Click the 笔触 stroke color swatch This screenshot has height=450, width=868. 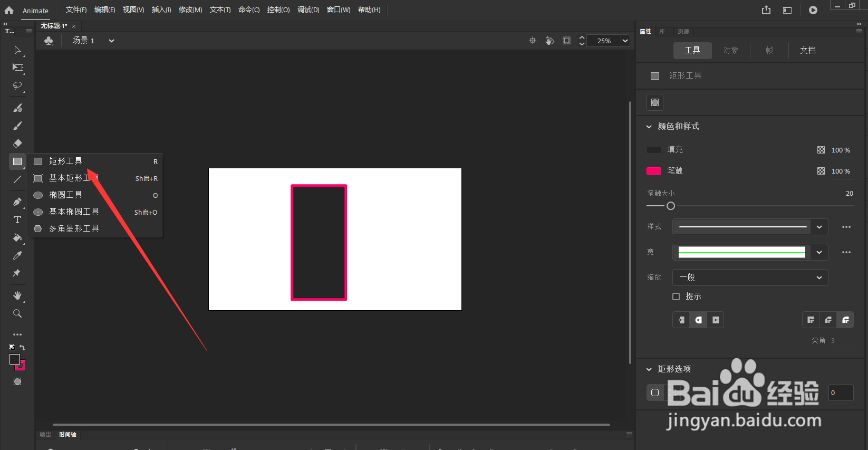click(654, 171)
